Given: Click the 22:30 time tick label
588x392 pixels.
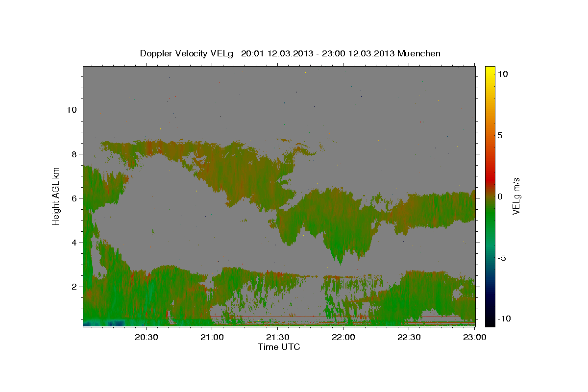Looking at the screenshot, I should click(x=409, y=338).
